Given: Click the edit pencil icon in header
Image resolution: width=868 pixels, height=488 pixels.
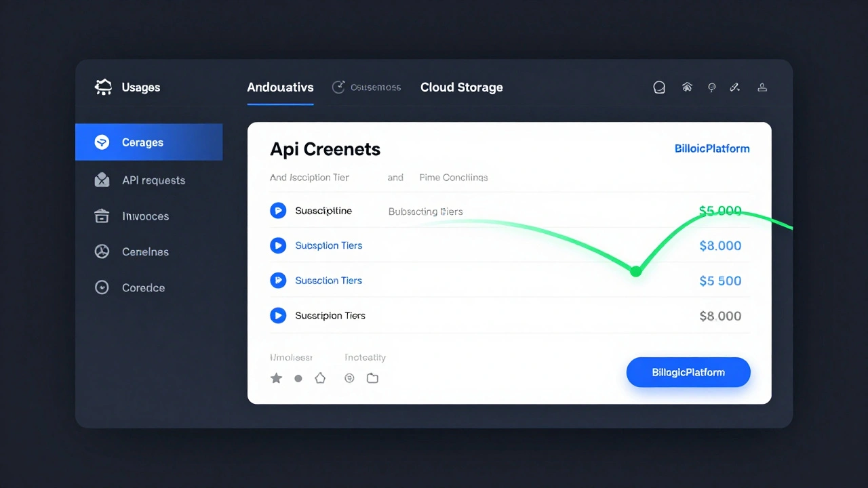Looking at the screenshot, I should coord(734,87).
